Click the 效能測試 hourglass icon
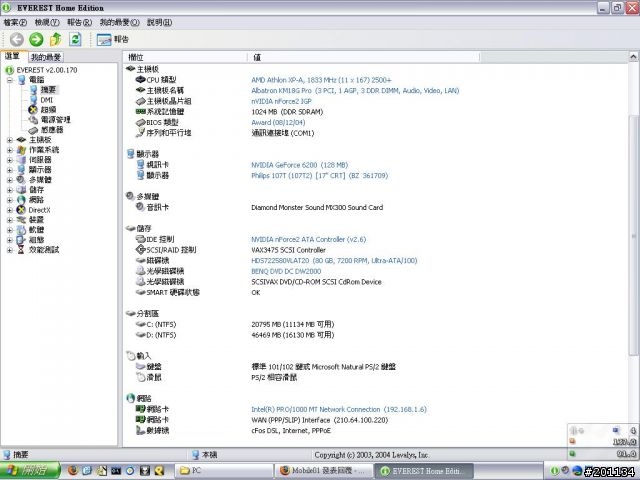 coord(21,250)
